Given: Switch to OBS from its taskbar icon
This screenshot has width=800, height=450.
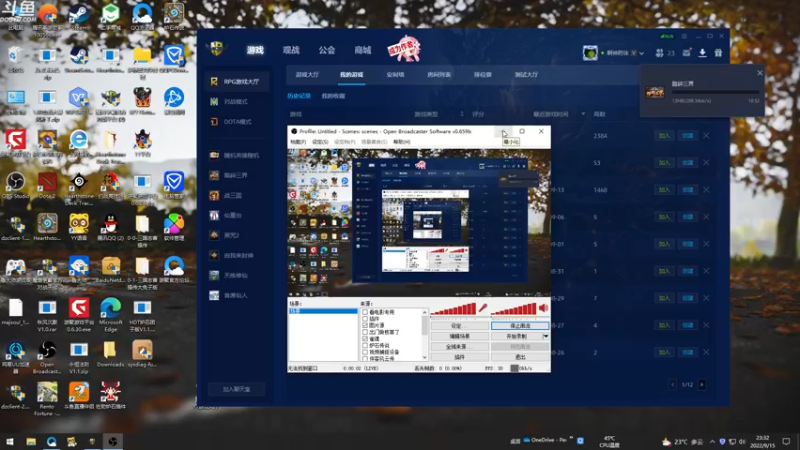Looking at the screenshot, I should click(x=113, y=441).
